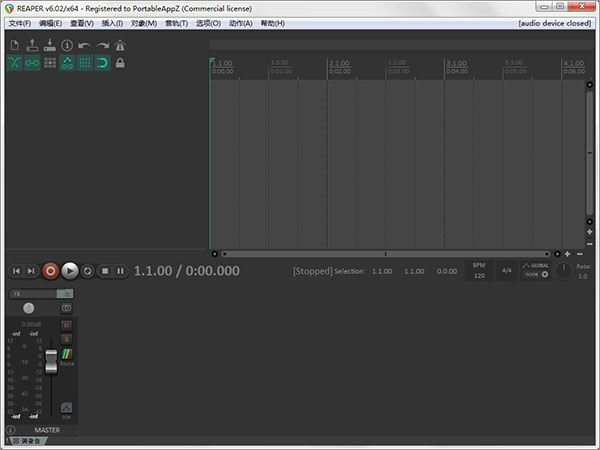600x450 pixels.
Task: Zoom in horizontally with plus button
Action: tap(567, 254)
